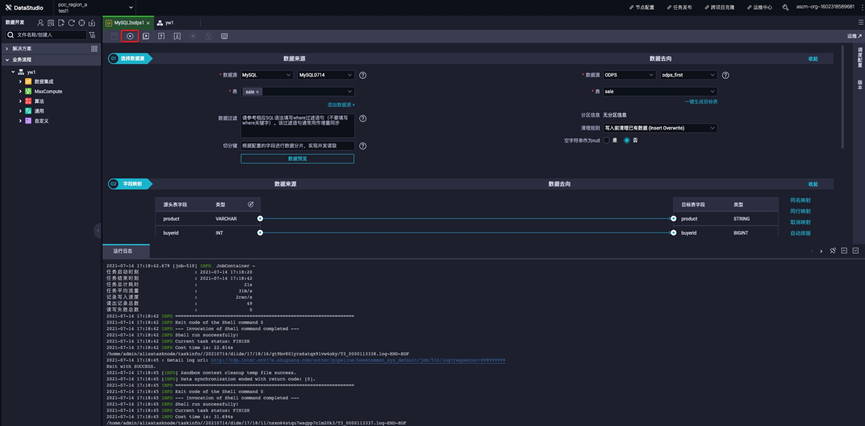The image size is (865, 426).
Task: Click the help icon next to MySQL0714
Action: point(362,75)
